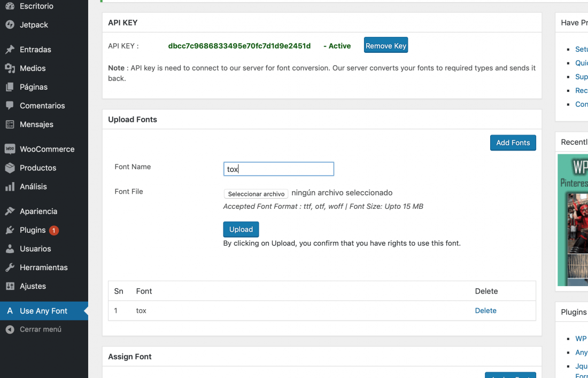Click the Upload Fonts panel heading
The image size is (588, 378).
(133, 120)
